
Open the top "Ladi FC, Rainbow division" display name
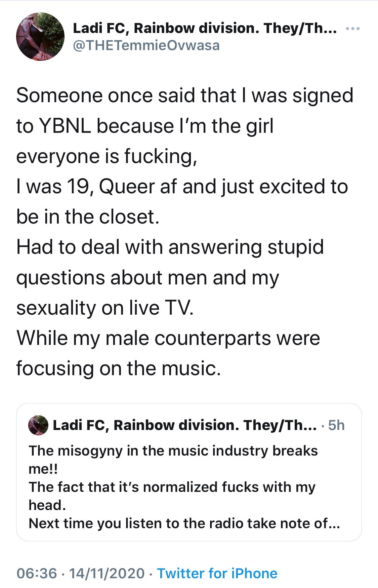(x=205, y=28)
